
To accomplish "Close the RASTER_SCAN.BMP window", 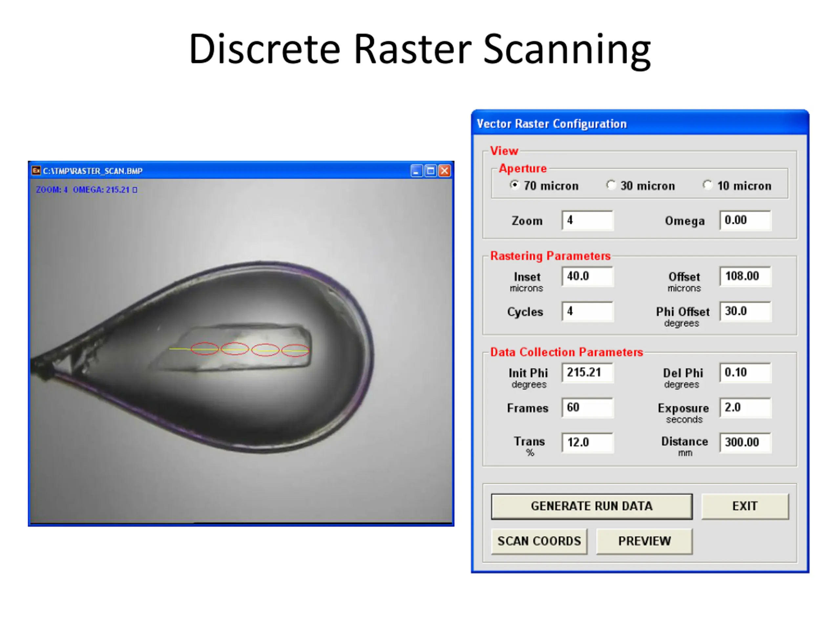I will pyautogui.click(x=445, y=171).
